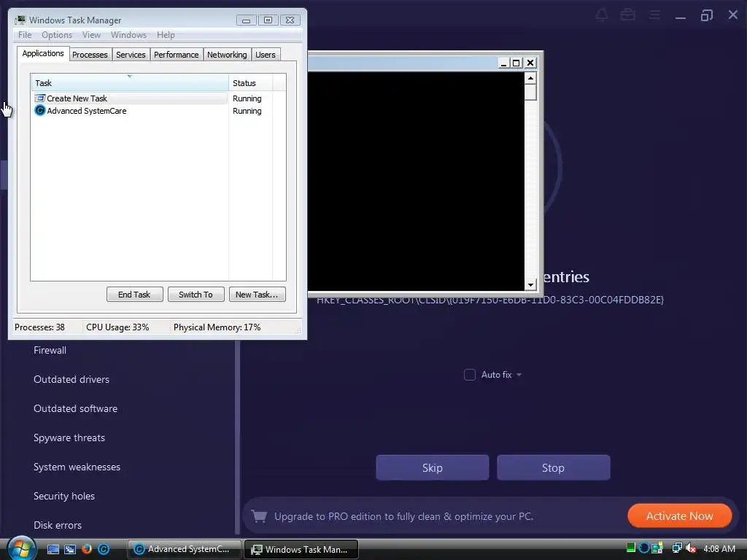747x560 pixels.
Task: Click Advanced SystemCare taskbar button
Action: pyautogui.click(x=185, y=549)
